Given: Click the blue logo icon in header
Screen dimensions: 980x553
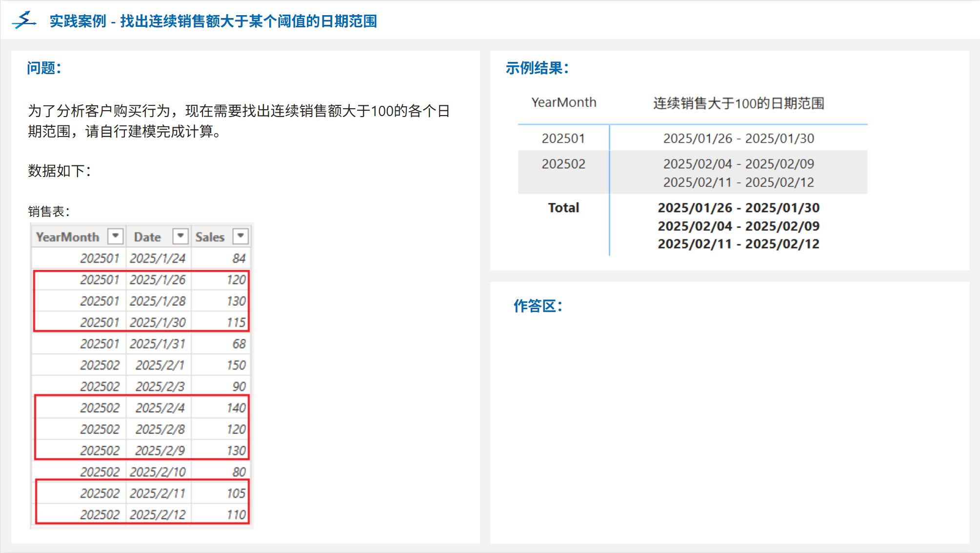Looking at the screenshot, I should pyautogui.click(x=24, y=20).
